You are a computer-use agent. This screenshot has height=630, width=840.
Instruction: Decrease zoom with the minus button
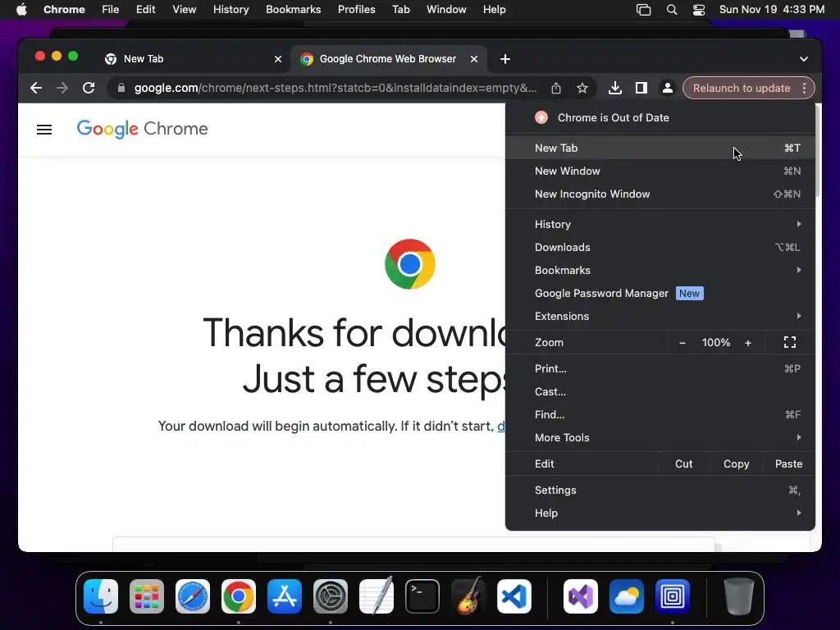point(682,342)
